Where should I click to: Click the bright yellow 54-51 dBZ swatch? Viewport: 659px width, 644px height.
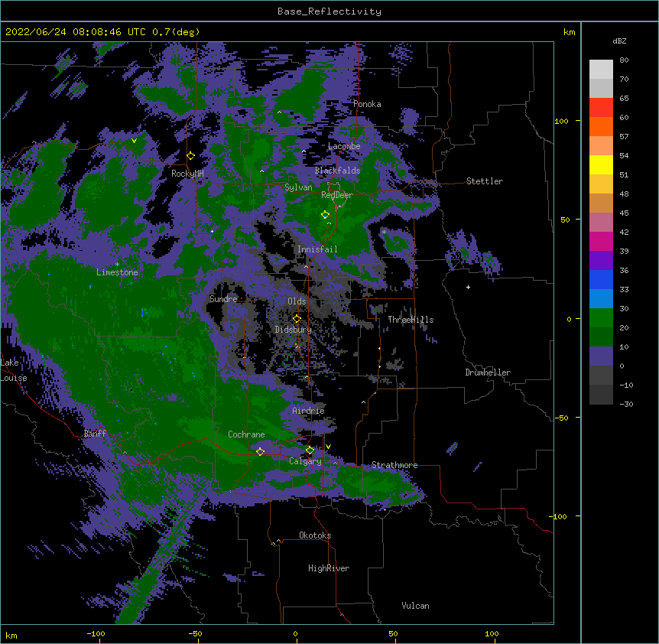tap(601, 164)
